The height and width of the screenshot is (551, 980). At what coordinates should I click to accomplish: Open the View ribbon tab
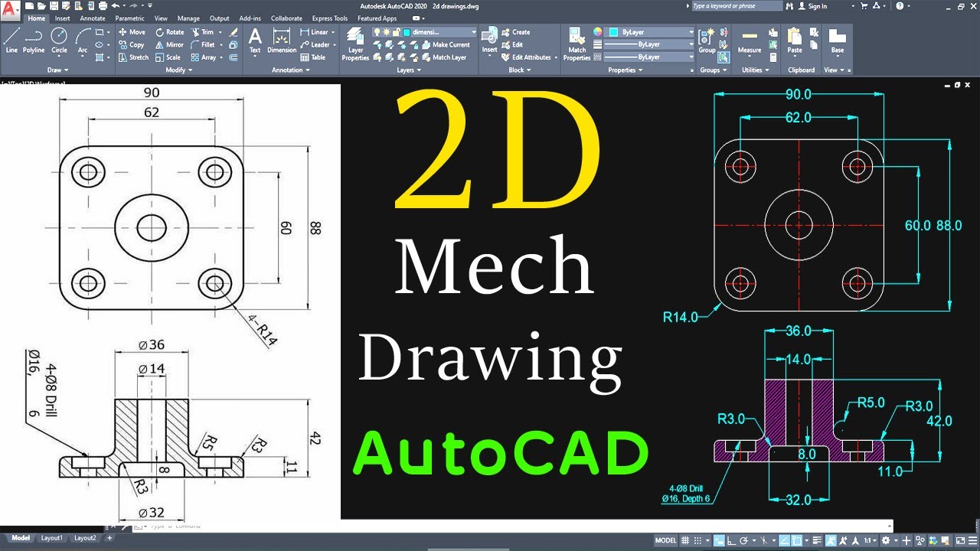click(x=161, y=18)
